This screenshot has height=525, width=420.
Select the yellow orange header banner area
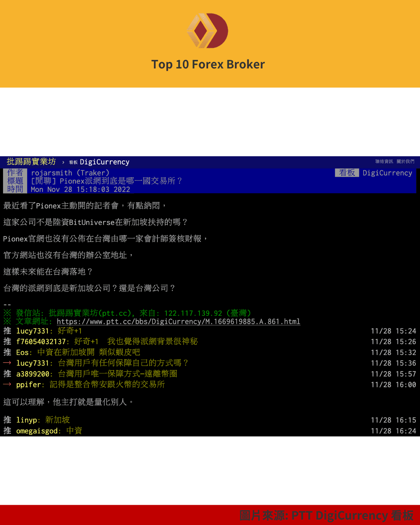pyautogui.click(x=210, y=43)
